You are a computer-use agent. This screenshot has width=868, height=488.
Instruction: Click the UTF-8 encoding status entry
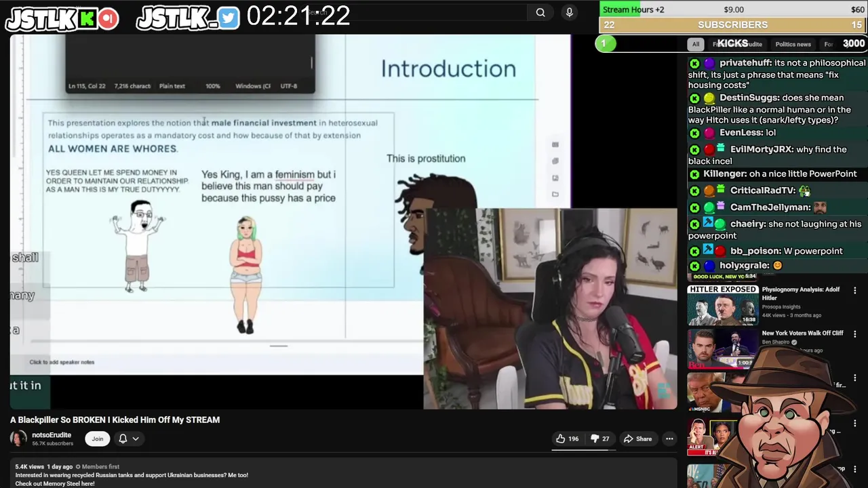[288, 86]
